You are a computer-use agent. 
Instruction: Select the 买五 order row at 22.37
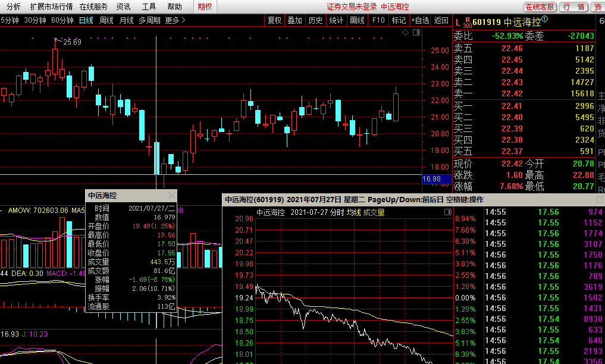pyautogui.click(x=524, y=151)
